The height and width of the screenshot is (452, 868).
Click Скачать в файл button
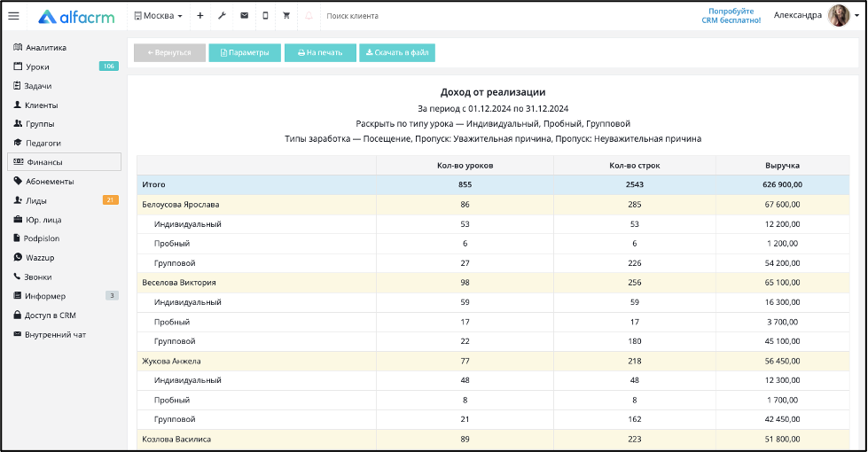point(397,52)
